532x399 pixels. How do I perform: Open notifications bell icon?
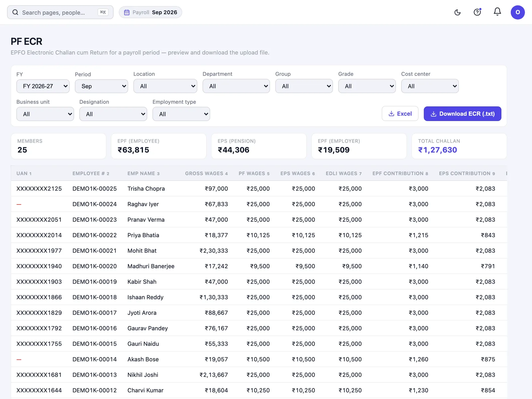click(x=497, y=12)
